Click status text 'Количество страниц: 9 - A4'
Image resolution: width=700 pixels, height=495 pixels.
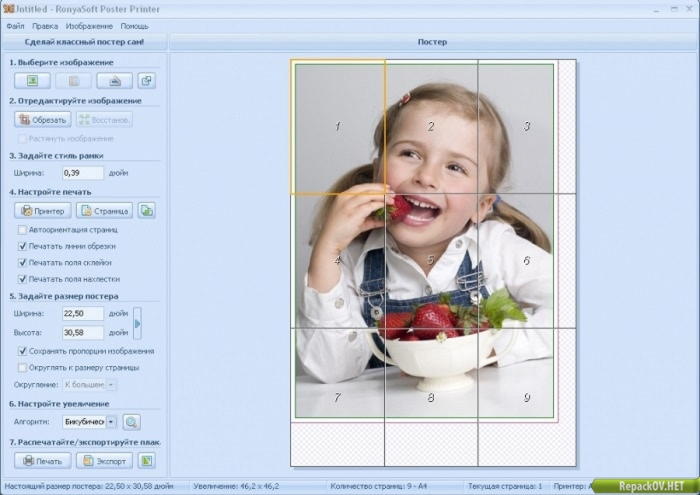point(379,486)
